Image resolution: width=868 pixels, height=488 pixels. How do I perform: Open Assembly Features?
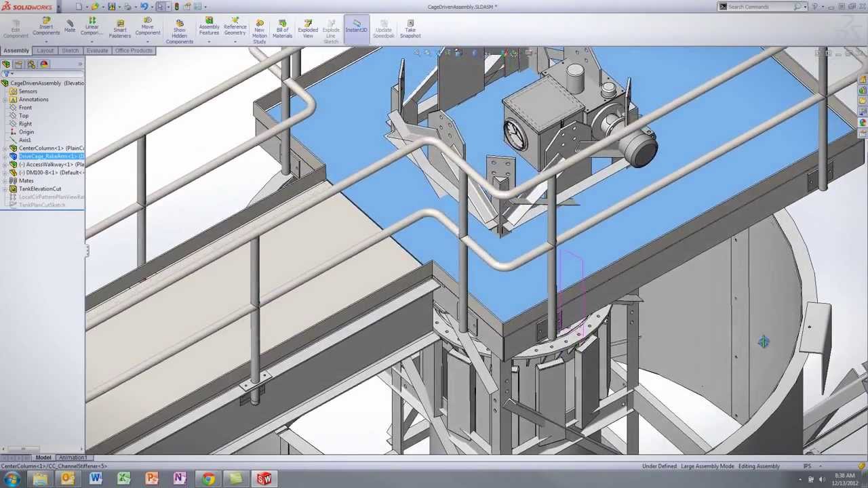(x=209, y=27)
